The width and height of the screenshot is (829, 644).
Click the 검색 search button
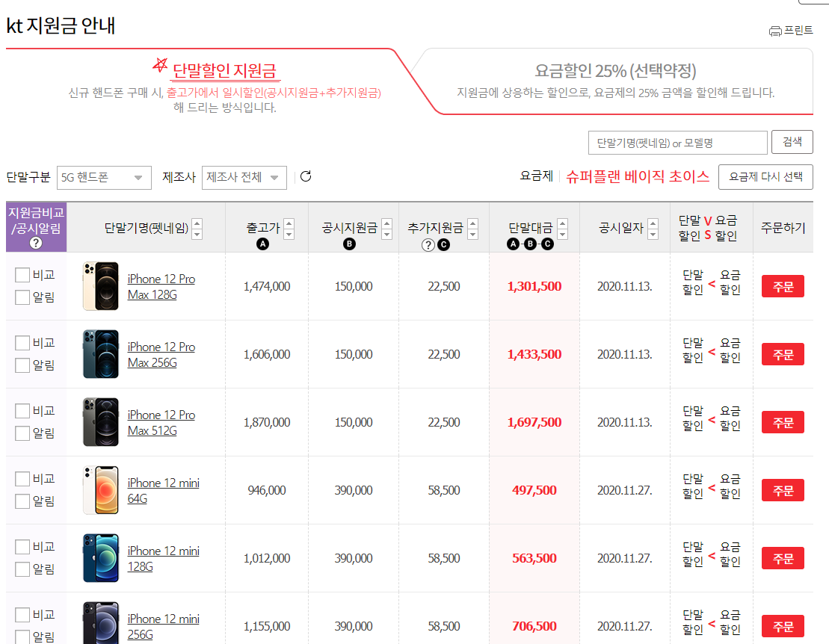tap(792, 142)
